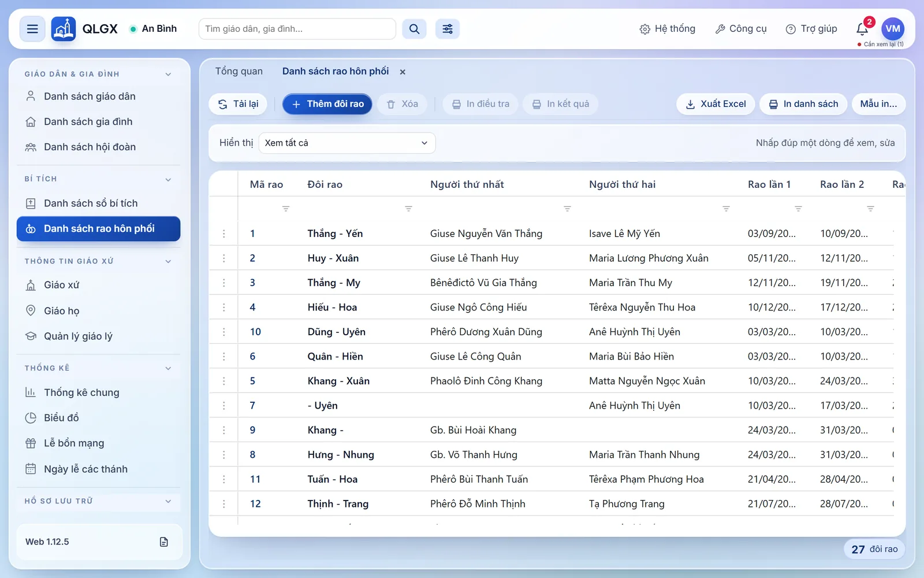Click the filter icon under Người thứ hai

coord(726,209)
